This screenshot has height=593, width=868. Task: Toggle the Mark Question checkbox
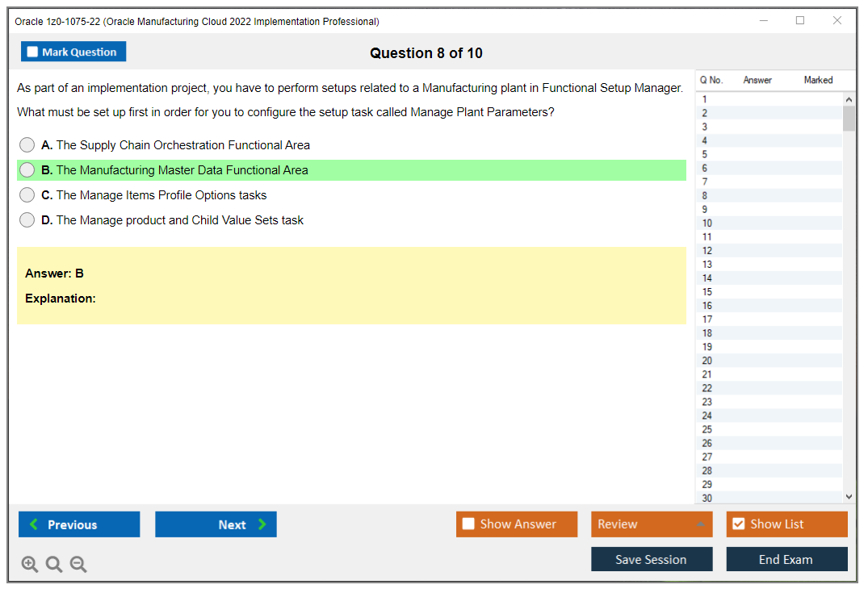pos(33,52)
